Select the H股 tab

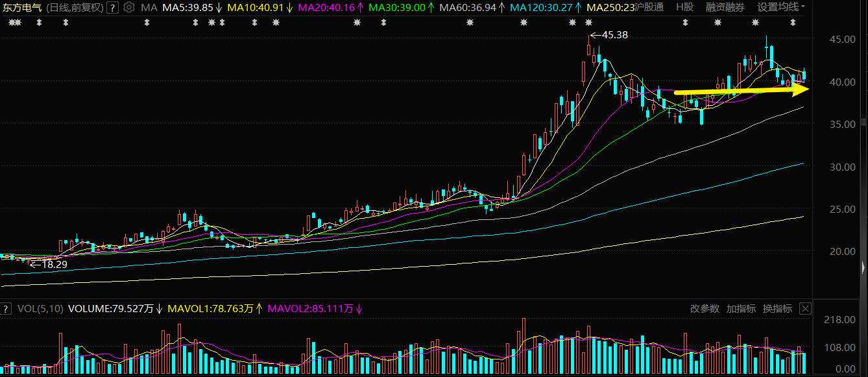[x=684, y=8]
